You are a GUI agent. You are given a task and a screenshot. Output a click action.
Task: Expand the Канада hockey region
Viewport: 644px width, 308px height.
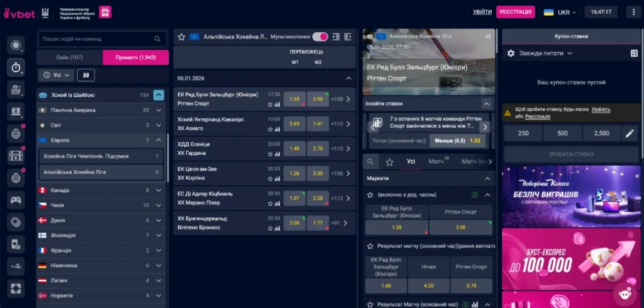pyautogui.click(x=101, y=190)
